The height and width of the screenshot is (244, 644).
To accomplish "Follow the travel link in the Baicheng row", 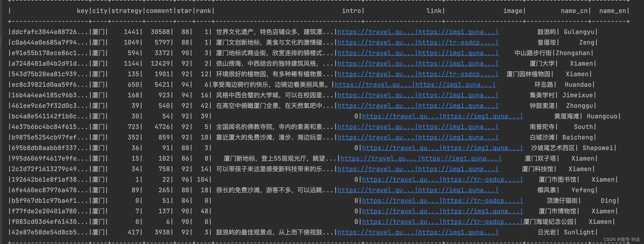I will 376,137.
